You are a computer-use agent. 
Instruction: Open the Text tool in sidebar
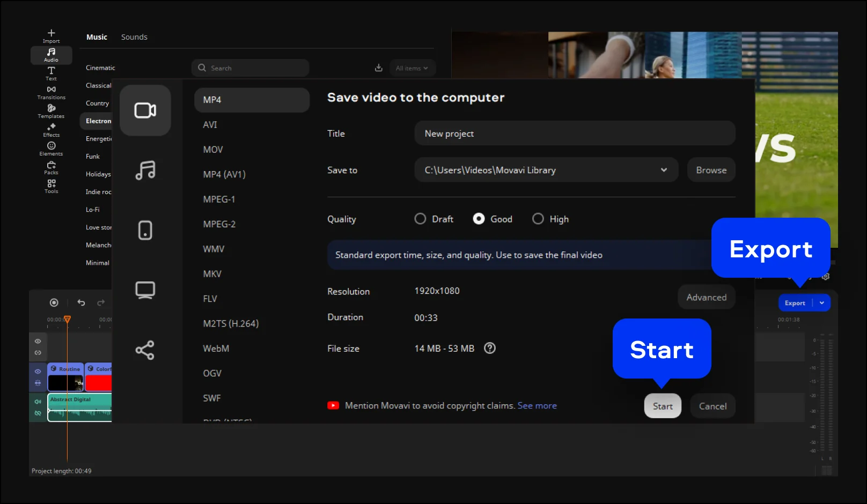click(51, 73)
